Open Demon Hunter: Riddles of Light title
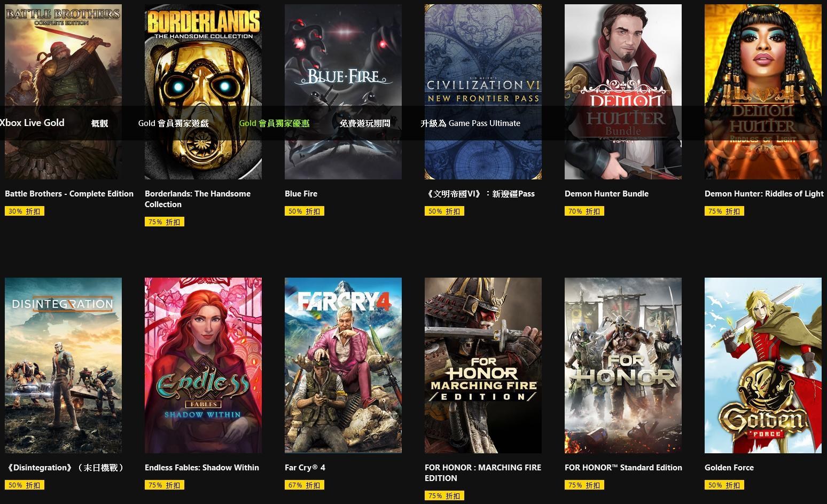Viewport: 827px width, 504px height. tap(764, 194)
